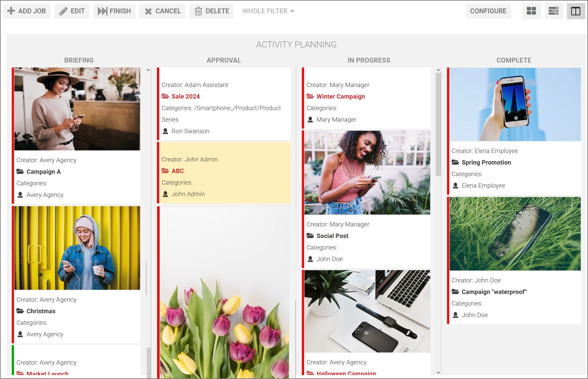Click user icon in Social Post card
Image resolution: width=588 pixels, height=379 pixels.
310,259
